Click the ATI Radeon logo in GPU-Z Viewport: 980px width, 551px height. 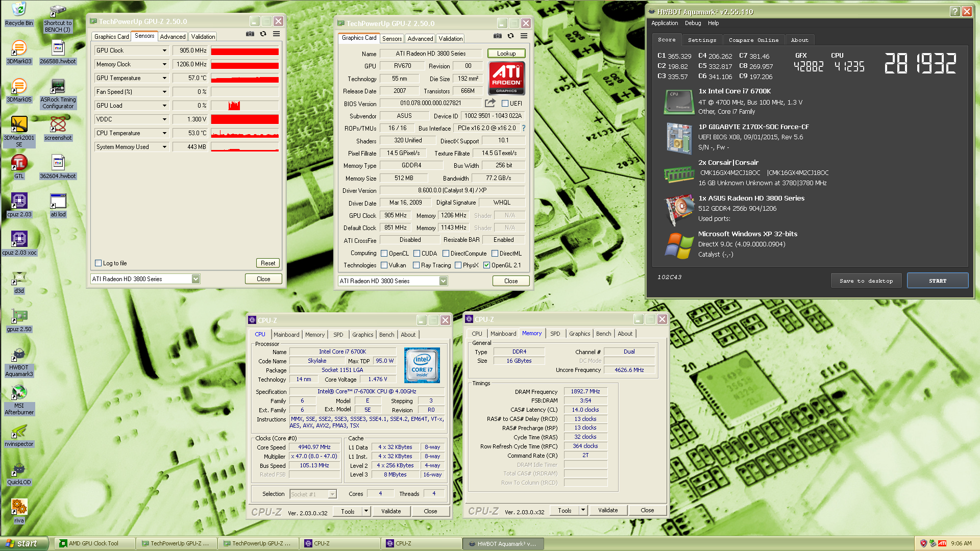(506, 78)
